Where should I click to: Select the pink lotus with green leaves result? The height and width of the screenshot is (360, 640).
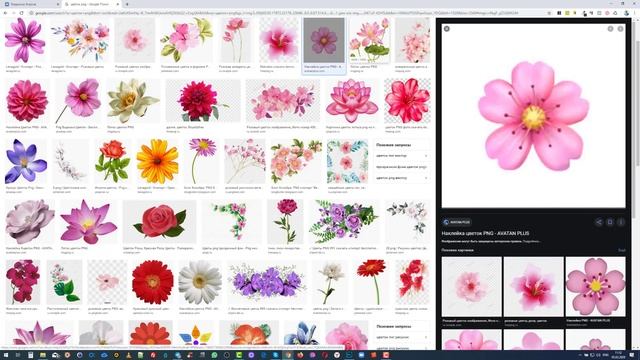pyautogui.click(x=370, y=40)
